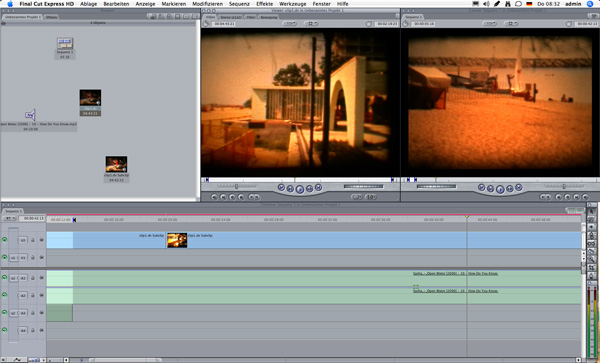Open the Bearbeiten menu
This screenshot has width=600, height=363.
(116, 4)
